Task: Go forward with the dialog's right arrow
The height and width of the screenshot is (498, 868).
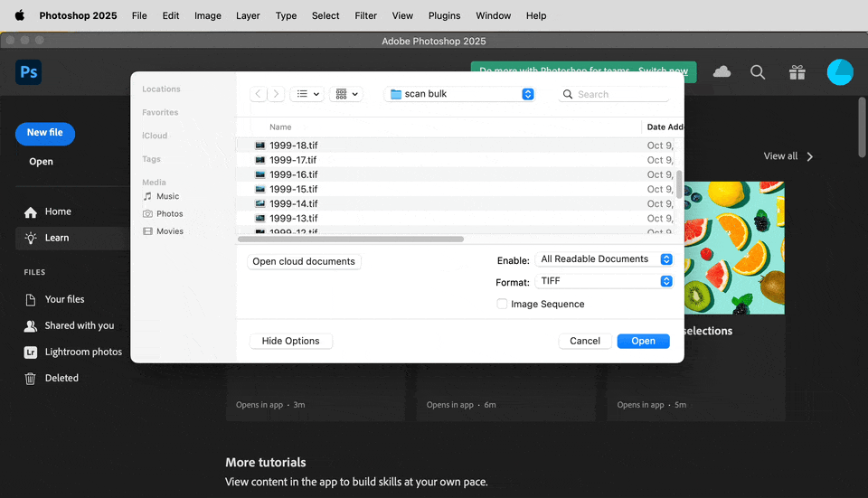Action: click(x=277, y=94)
